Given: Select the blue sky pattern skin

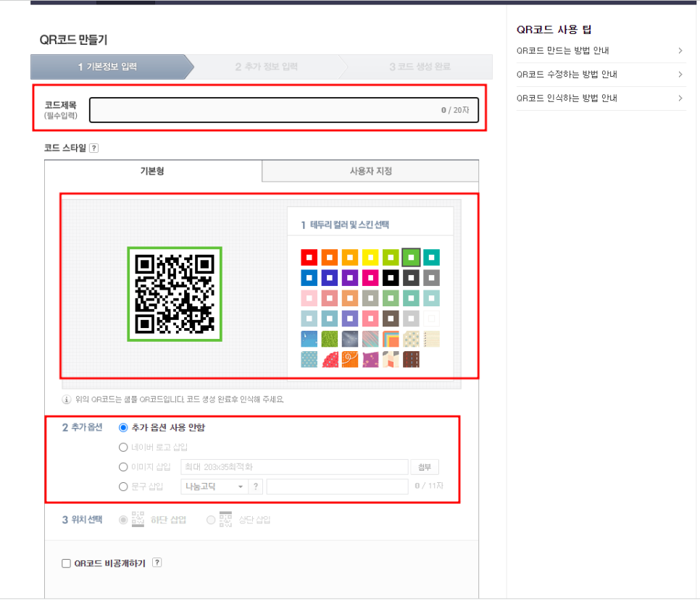Looking at the screenshot, I should 309,339.
